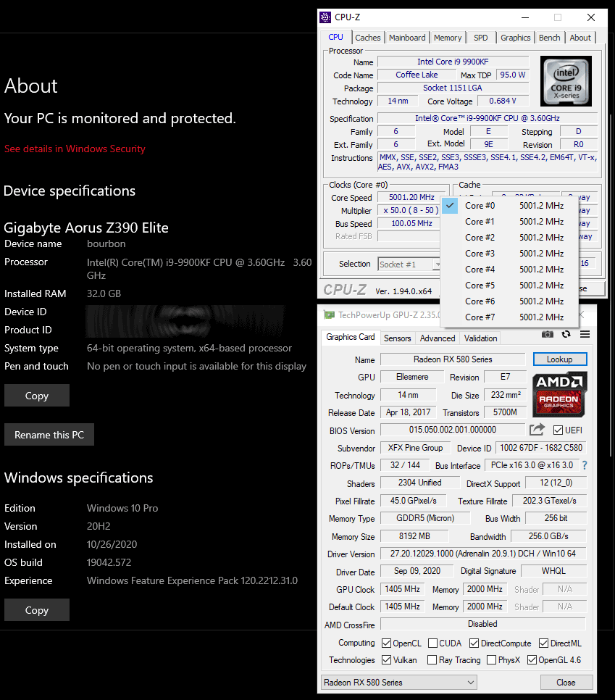Select Core #2 in the core list

509,238
